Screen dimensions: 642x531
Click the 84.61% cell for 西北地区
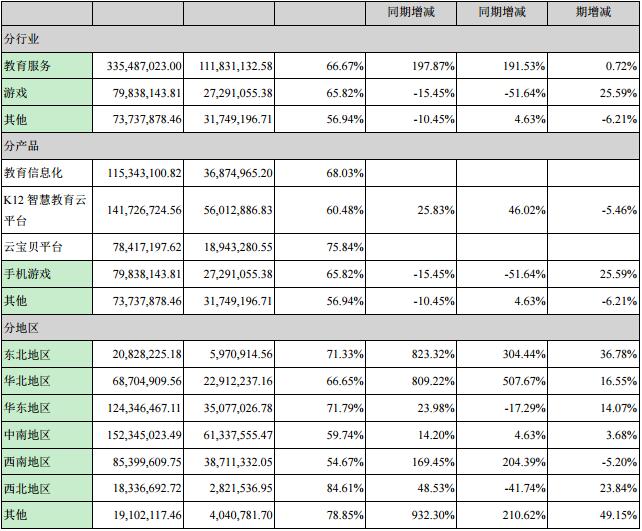coord(321,489)
